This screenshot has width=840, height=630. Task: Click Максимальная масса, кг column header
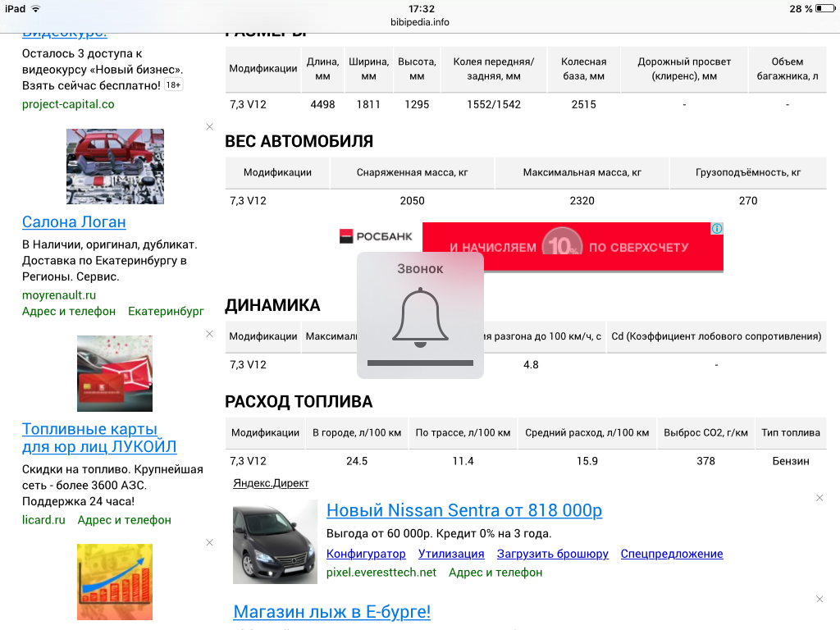click(582, 172)
